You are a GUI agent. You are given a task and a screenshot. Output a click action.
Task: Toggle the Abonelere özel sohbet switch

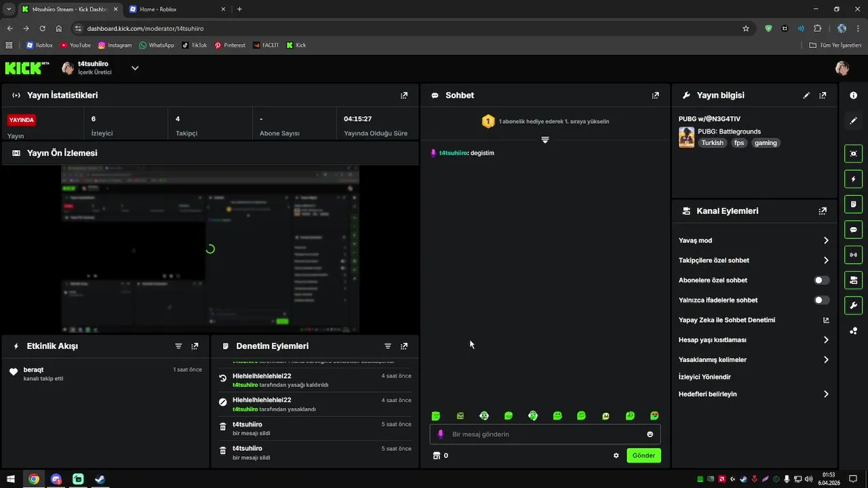821,280
